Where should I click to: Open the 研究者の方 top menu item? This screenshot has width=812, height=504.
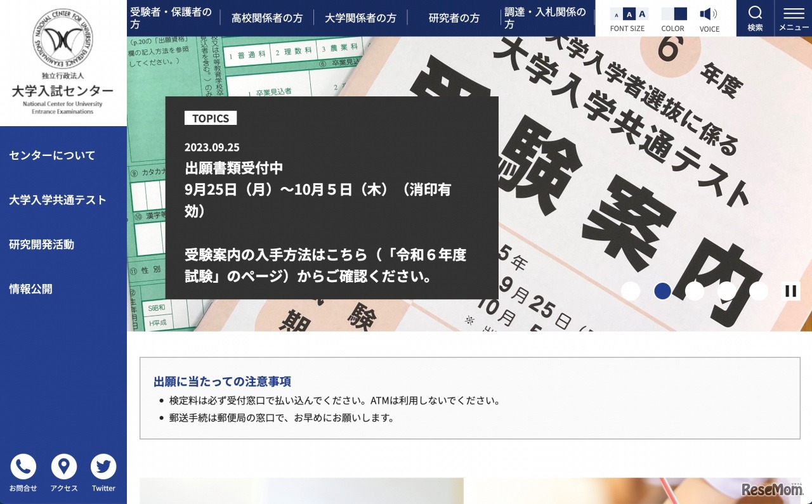454,18
